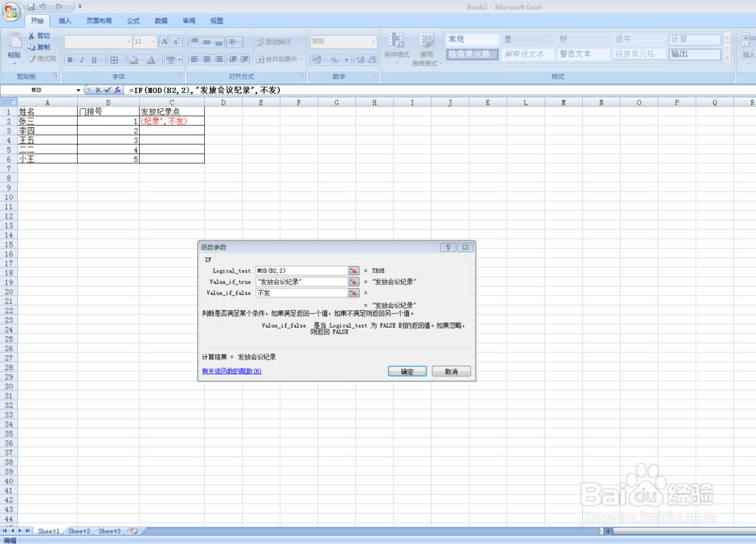Screen dimensions: 756x544
Task: Open Format as Table (套用表格格式)
Action: [x=426, y=50]
